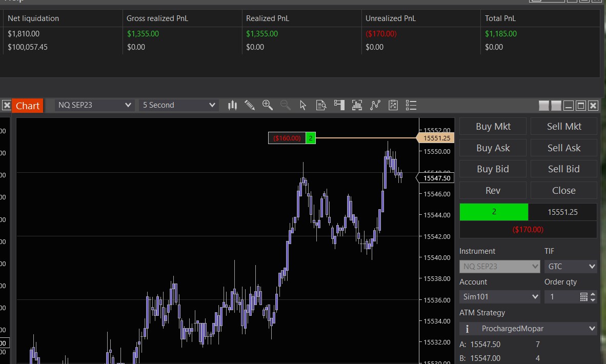Open the Data Series icon
606x364 pixels.
[x=357, y=105]
